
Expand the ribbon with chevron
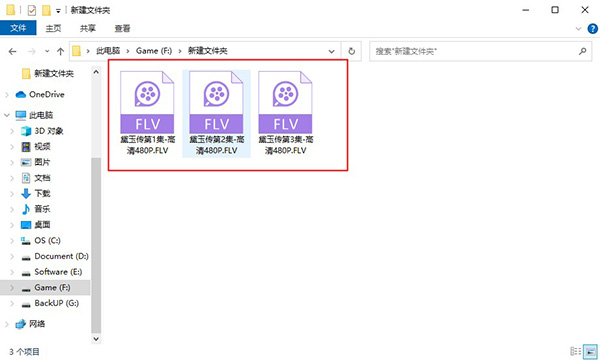[578, 29]
